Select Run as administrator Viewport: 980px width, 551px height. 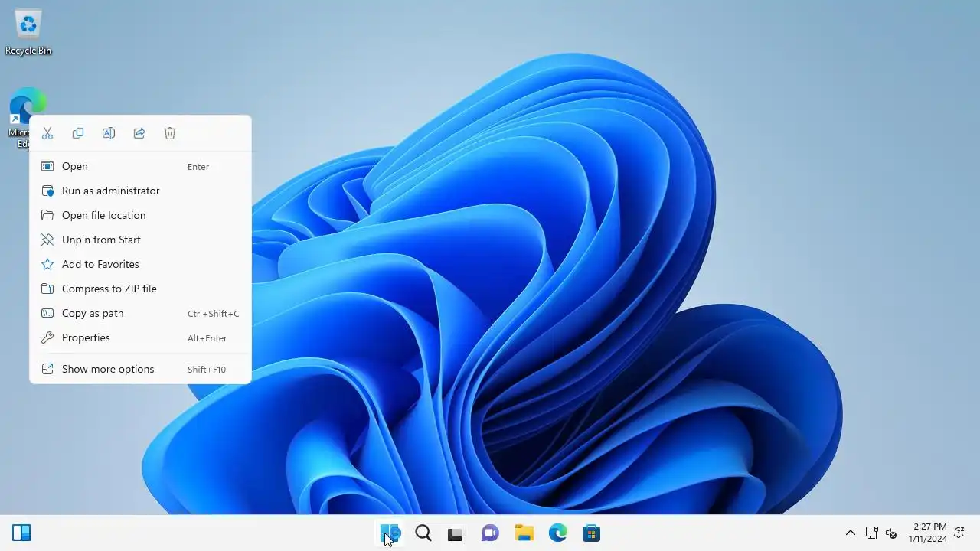[x=140, y=191]
